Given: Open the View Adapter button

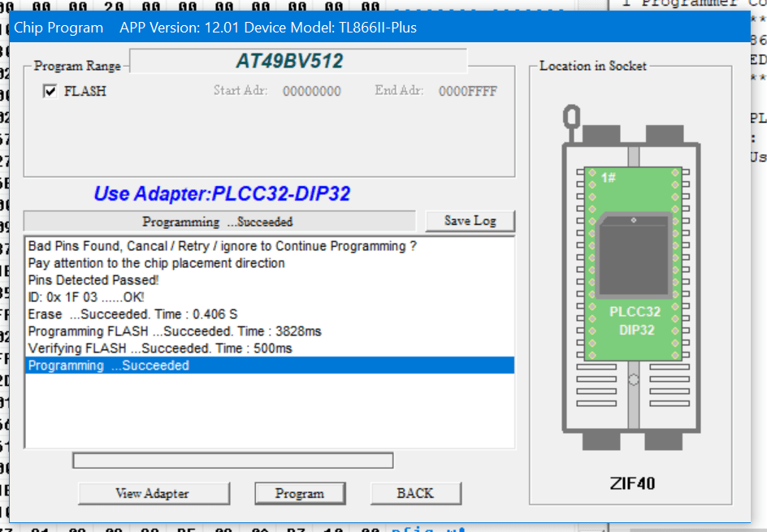Looking at the screenshot, I should (154, 493).
